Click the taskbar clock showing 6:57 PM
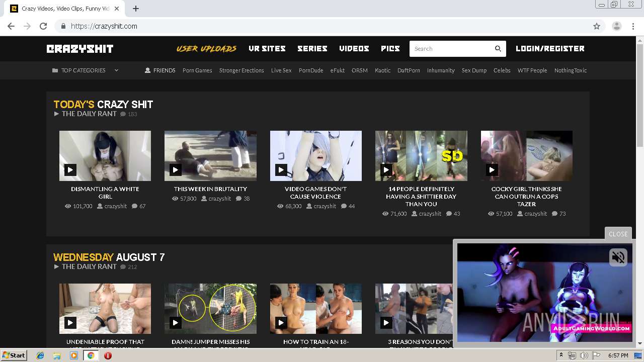Viewport: 644px width, 362px height. pyautogui.click(x=618, y=355)
